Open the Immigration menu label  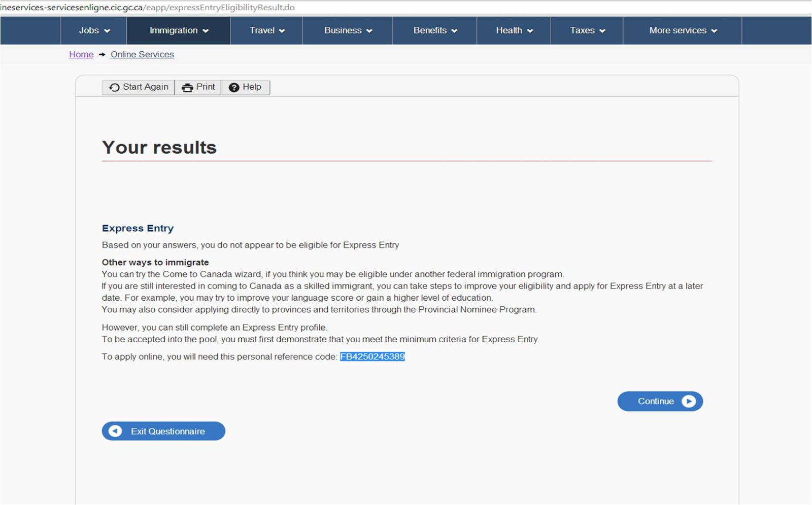click(174, 30)
